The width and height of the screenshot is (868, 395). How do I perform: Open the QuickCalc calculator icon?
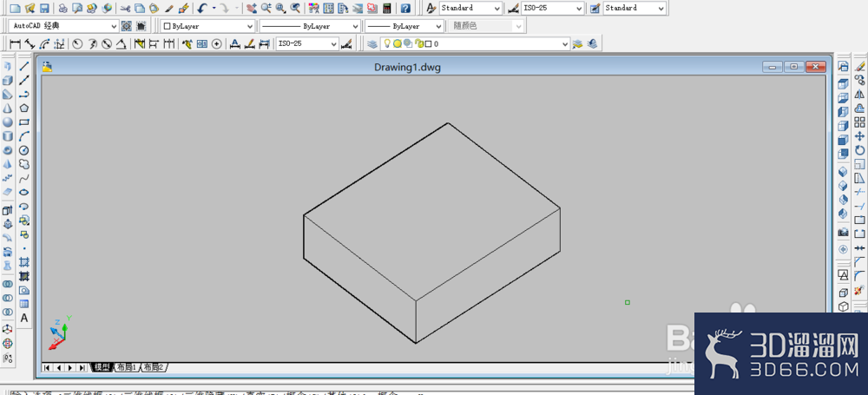(387, 9)
